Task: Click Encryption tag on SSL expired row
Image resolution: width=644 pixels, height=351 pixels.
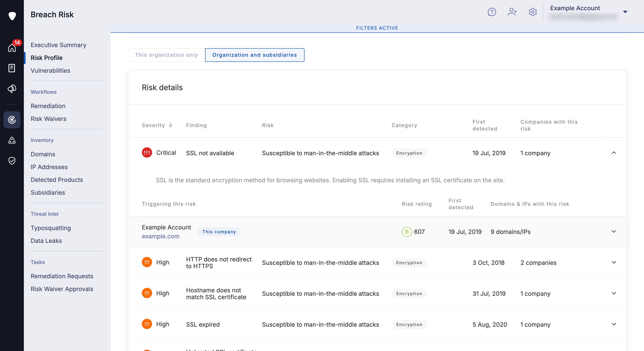Action: coord(409,325)
